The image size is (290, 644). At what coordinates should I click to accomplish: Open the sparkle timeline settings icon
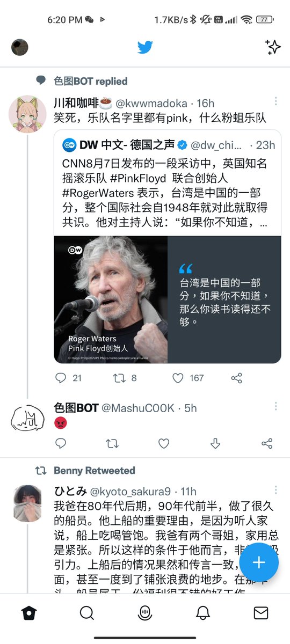pyautogui.click(x=273, y=47)
